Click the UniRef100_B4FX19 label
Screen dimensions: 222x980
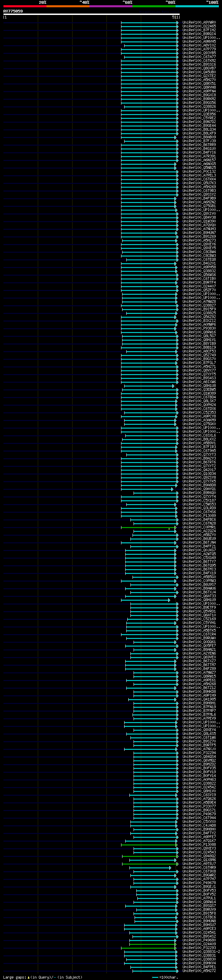[199, 573]
